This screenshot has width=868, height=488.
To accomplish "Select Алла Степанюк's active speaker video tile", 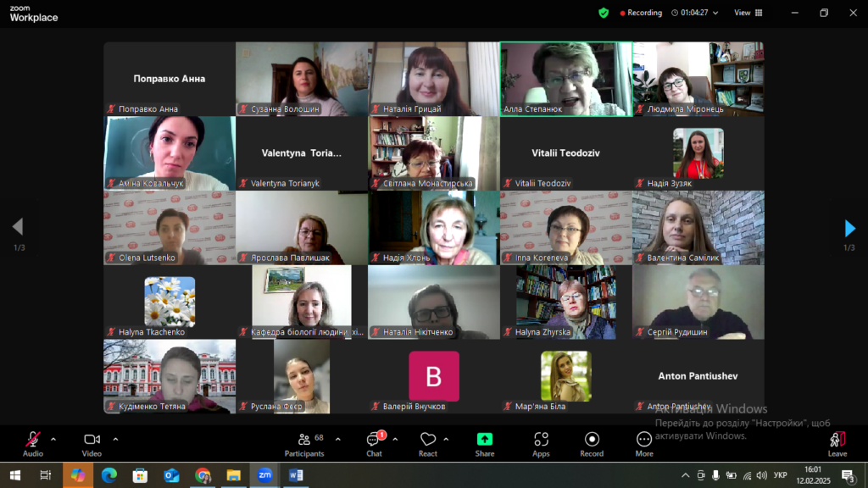I will [565, 78].
